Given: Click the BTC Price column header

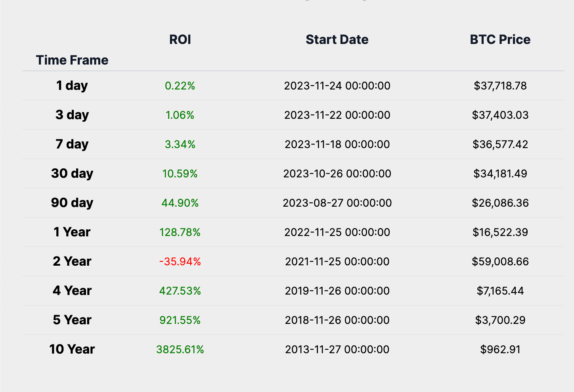Looking at the screenshot, I should click(x=500, y=40).
